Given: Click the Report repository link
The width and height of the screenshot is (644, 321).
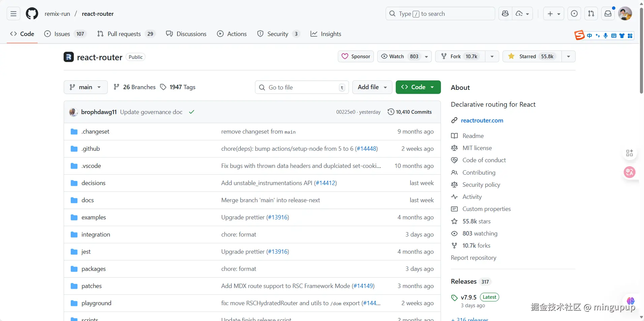Looking at the screenshot, I should click(474, 258).
